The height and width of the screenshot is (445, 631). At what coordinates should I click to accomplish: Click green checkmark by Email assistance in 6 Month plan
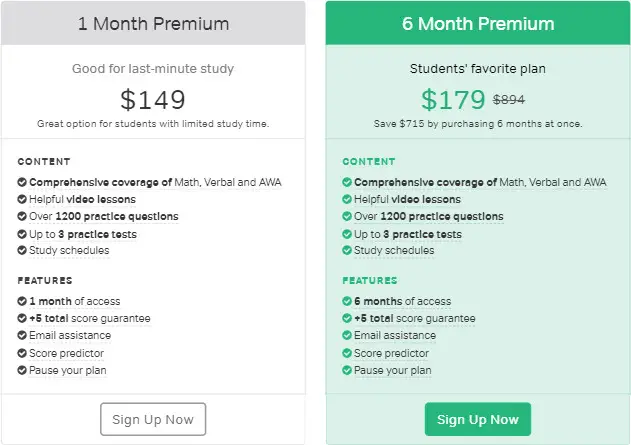pyautogui.click(x=347, y=336)
